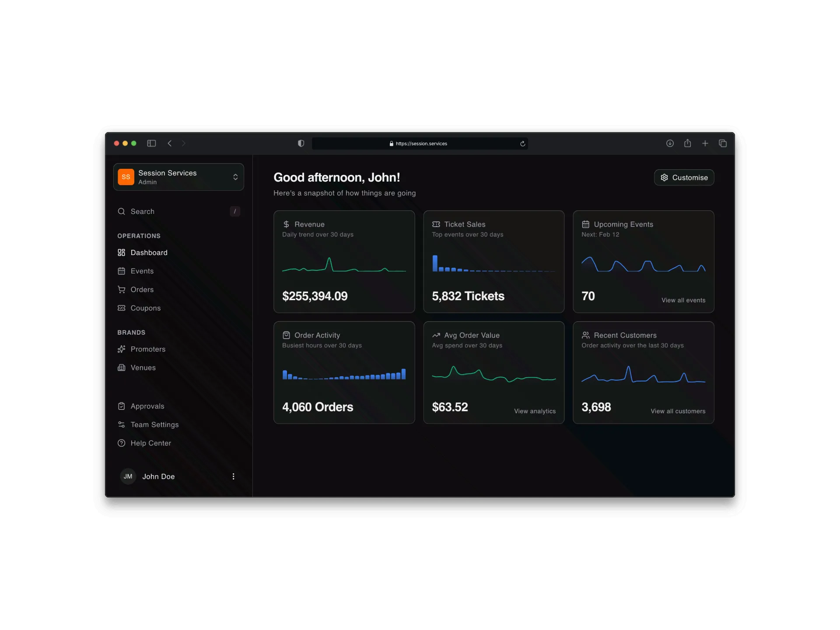Screen dimensions: 840x630
Task: Click the share icon in toolbar
Action: (x=687, y=143)
